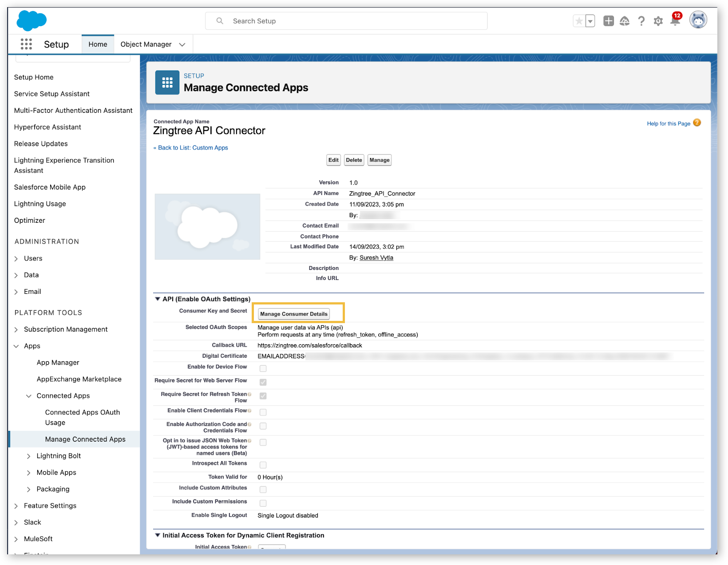Open the user profile avatar

pyautogui.click(x=698, y=20)
